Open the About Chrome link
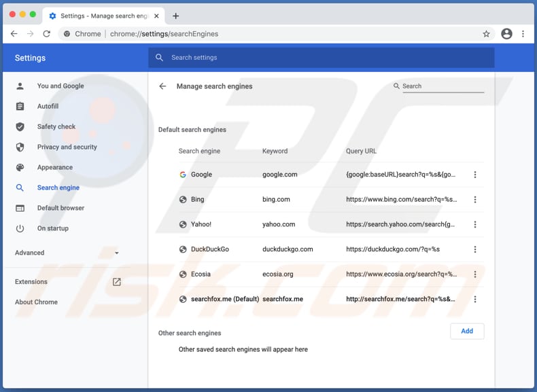Image resolution: width=537 pixels, height=392 pixels. point(36,302)
